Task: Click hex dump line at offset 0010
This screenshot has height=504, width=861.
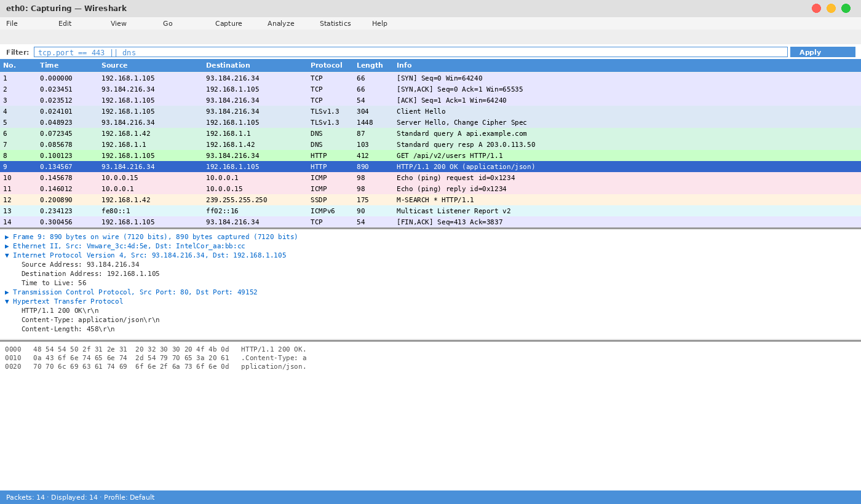Action: point(156,358)
